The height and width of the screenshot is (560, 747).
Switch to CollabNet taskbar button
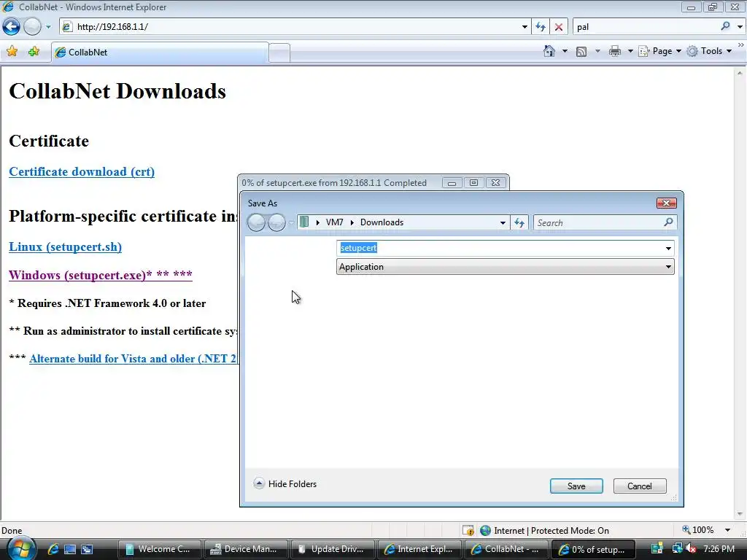pyautogui.click(x=506, y=549)
